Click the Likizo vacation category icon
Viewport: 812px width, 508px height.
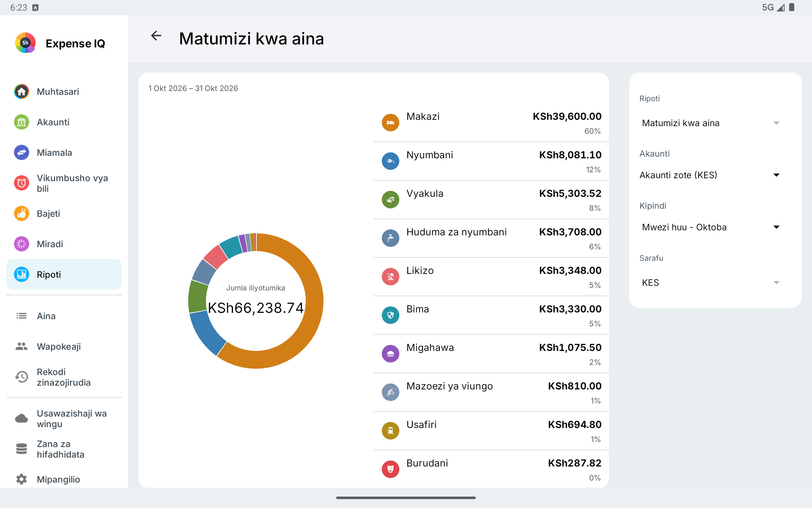[390, 277]
